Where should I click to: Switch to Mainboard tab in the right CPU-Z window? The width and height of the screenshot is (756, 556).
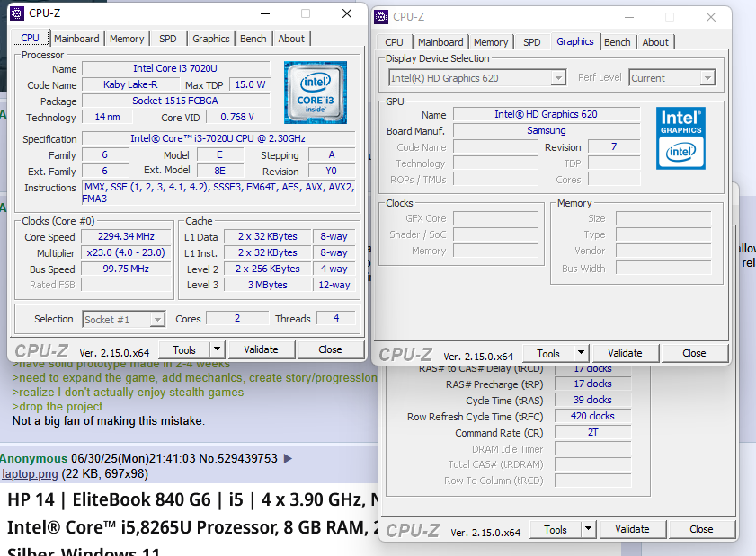point(440,42)
